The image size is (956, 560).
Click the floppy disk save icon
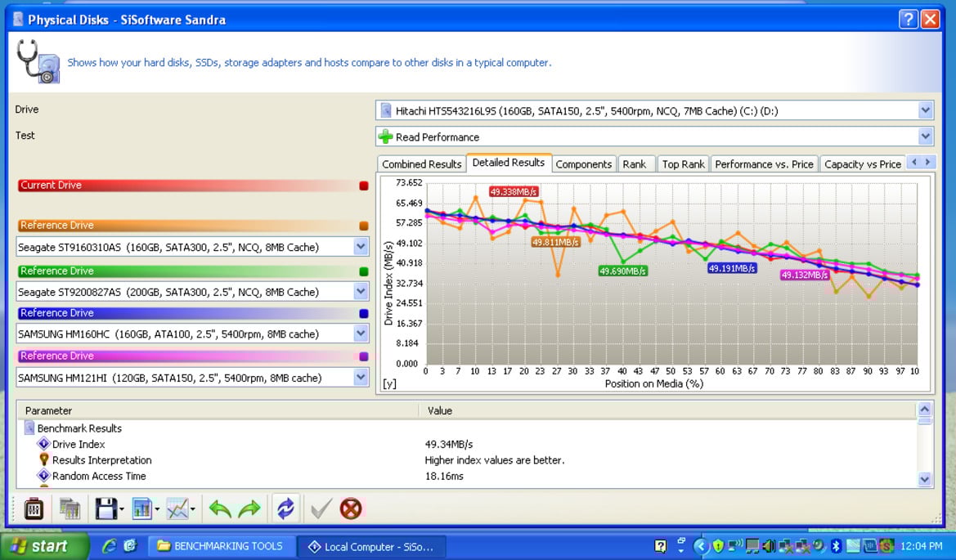pyautogui.click(x=105, y=508)
